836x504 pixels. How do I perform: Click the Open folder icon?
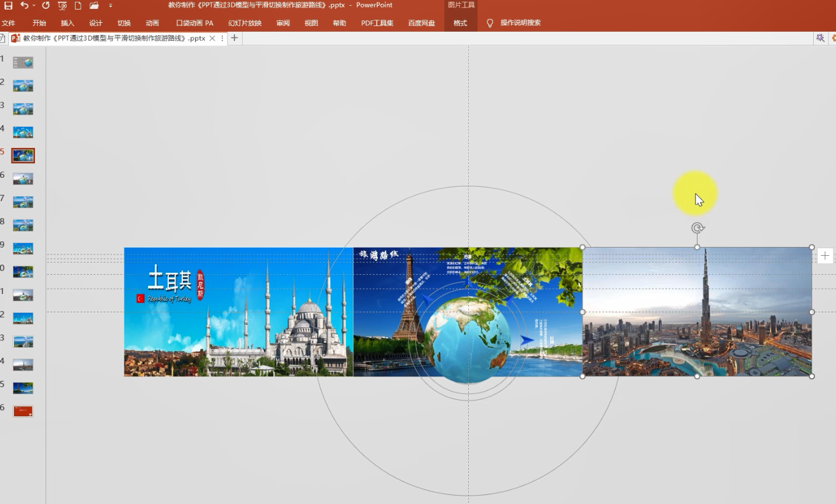pos(94,5)
